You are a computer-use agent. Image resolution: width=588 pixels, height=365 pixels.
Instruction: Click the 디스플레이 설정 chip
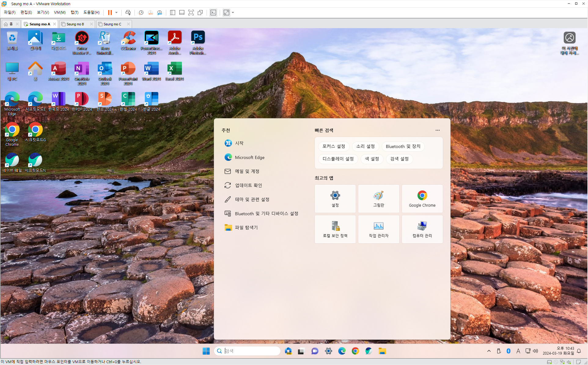coord(338,159)
